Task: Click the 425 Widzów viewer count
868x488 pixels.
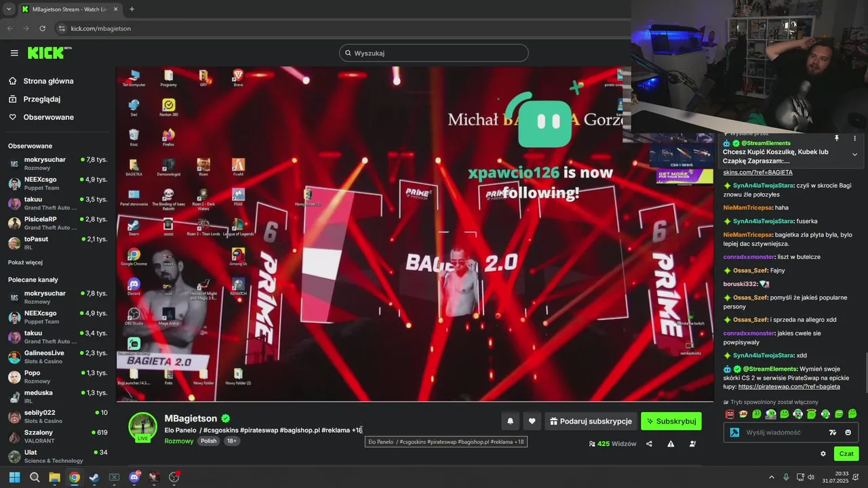Action: [612, 444]
